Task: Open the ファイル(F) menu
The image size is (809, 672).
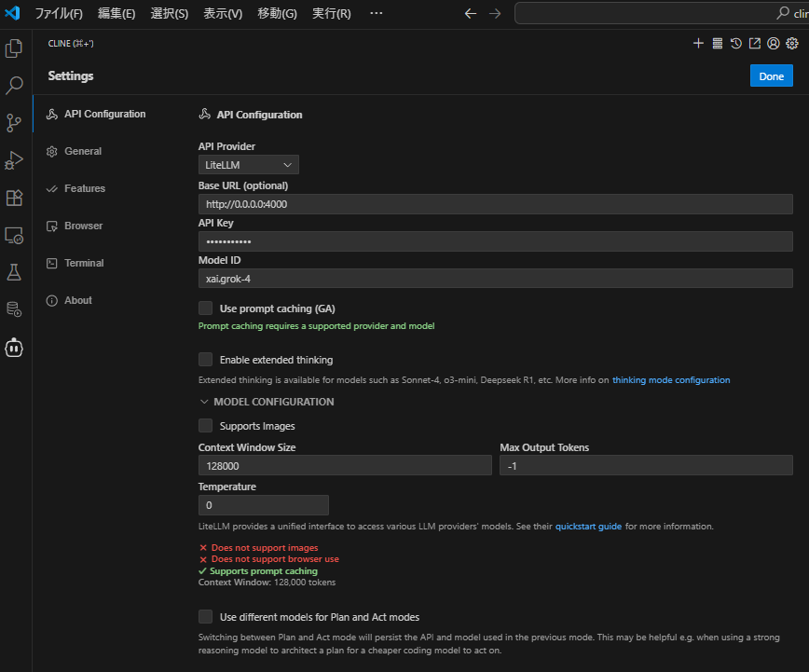Action: [x=59, y=13]
